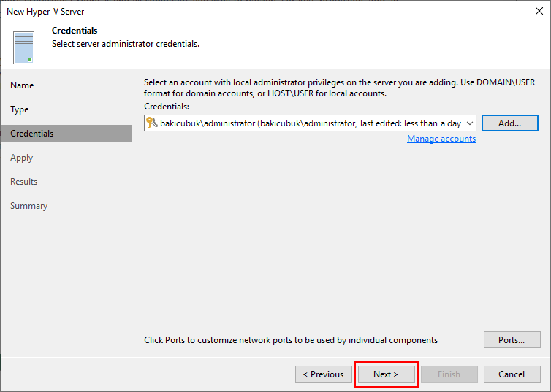The image size is (551, 392).
Task: Go to the Name wizard step
Action: [22, 85]
